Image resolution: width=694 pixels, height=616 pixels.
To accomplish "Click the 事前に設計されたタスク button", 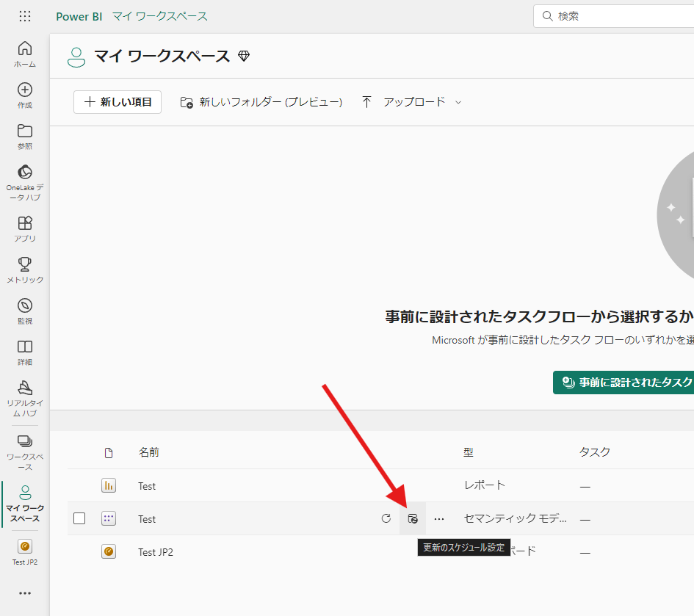I will pos(623,383).
